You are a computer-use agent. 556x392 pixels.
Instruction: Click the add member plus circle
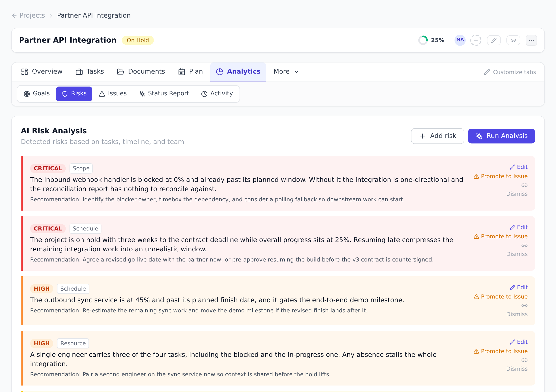(x=476, y=40)
